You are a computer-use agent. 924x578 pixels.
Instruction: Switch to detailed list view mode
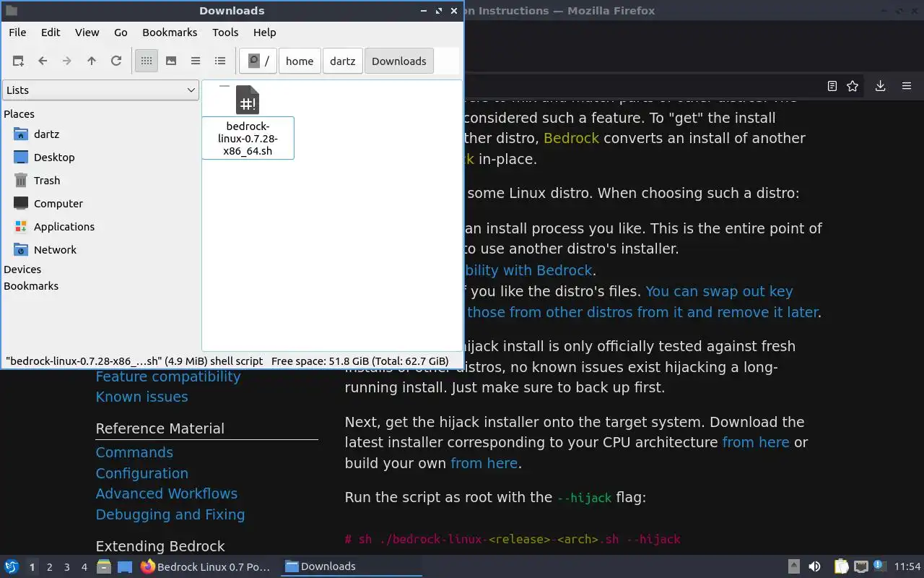click(x=220, y=61)
